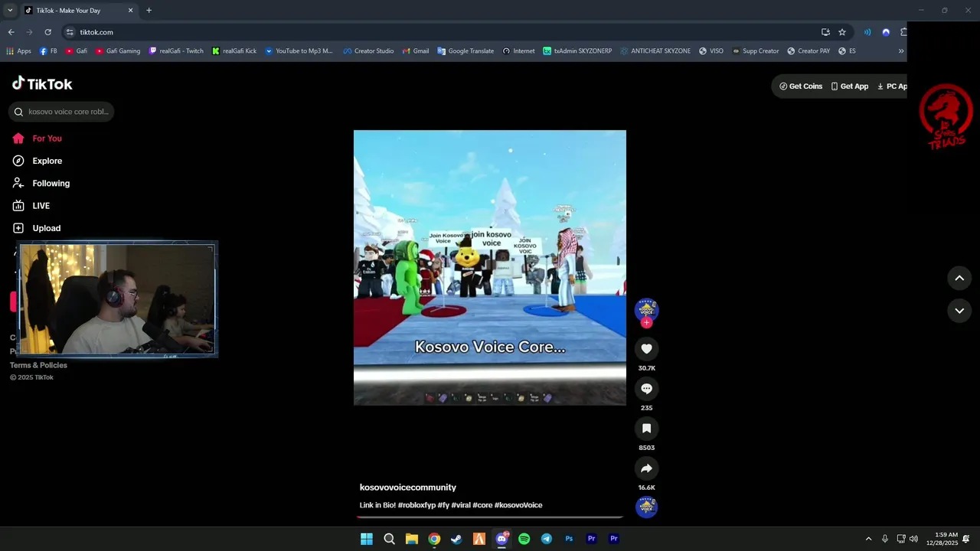Open the Creator PAY bookmark
The image size is (980, 551).
coord(808,51)
